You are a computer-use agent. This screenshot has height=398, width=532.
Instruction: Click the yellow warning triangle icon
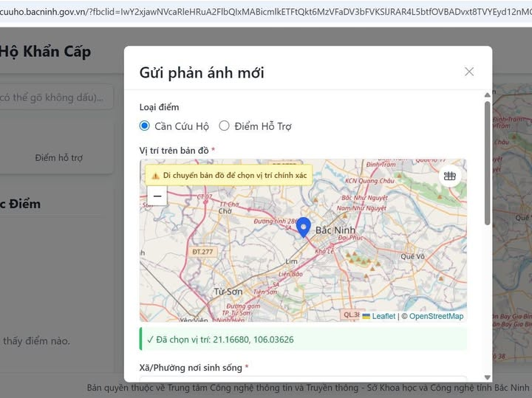coord(156,176)
